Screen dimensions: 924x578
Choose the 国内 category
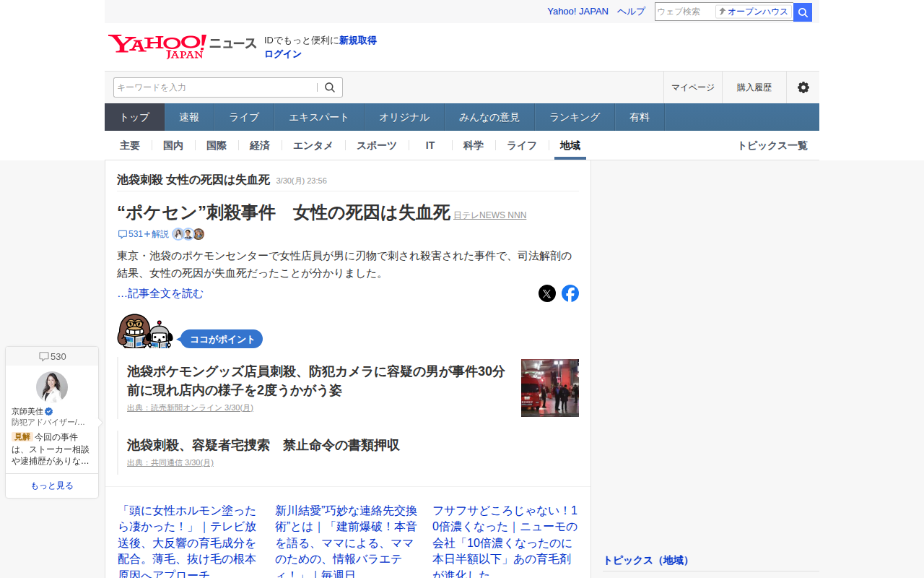(173, 145)
